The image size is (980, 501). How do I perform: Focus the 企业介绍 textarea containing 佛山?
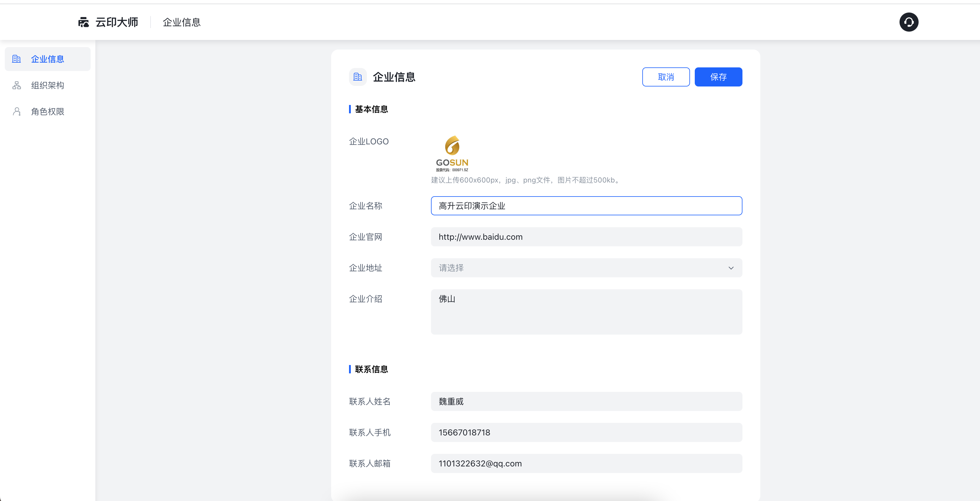pyautogui.click(x=586, y=312)
